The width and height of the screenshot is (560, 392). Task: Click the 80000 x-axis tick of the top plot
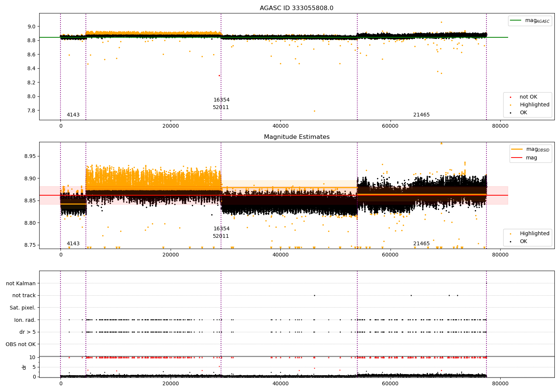click(500, 126)
